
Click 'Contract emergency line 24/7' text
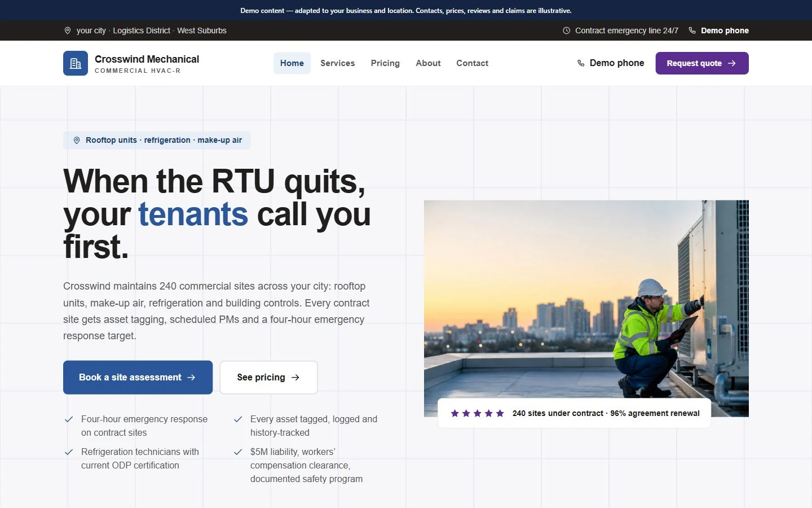[x=626, y=30]
